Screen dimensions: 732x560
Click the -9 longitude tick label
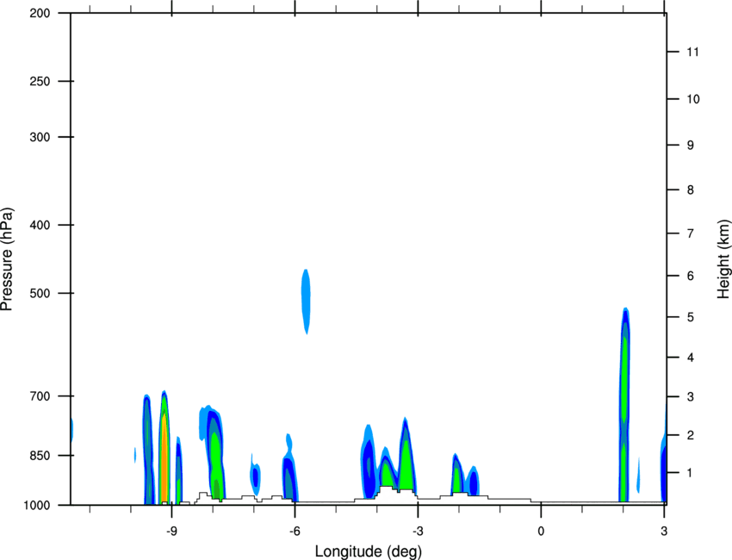click(171, 531)
